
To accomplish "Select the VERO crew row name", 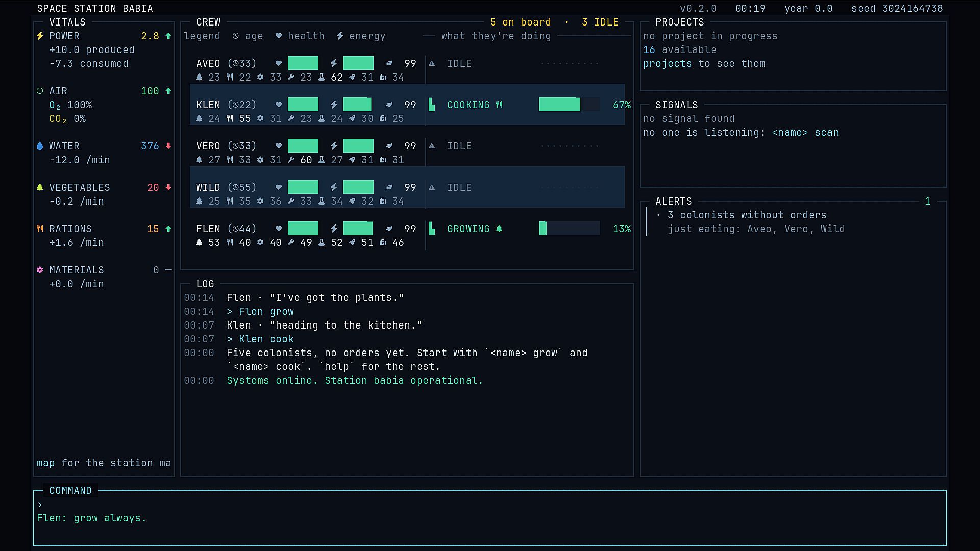I will point(208,146).
